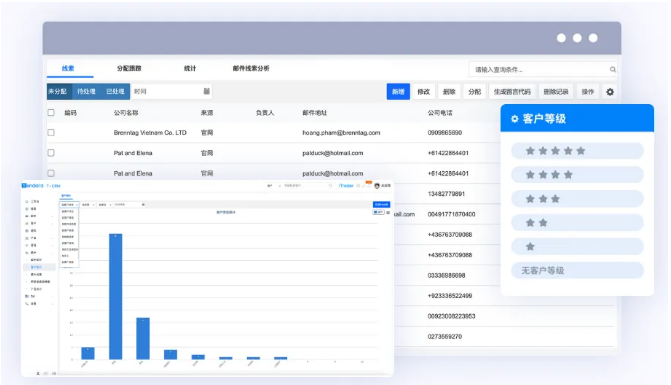This screenshot has height=385, width=671.
Task: Select the one-star customer level
Action: pos(577,246)
